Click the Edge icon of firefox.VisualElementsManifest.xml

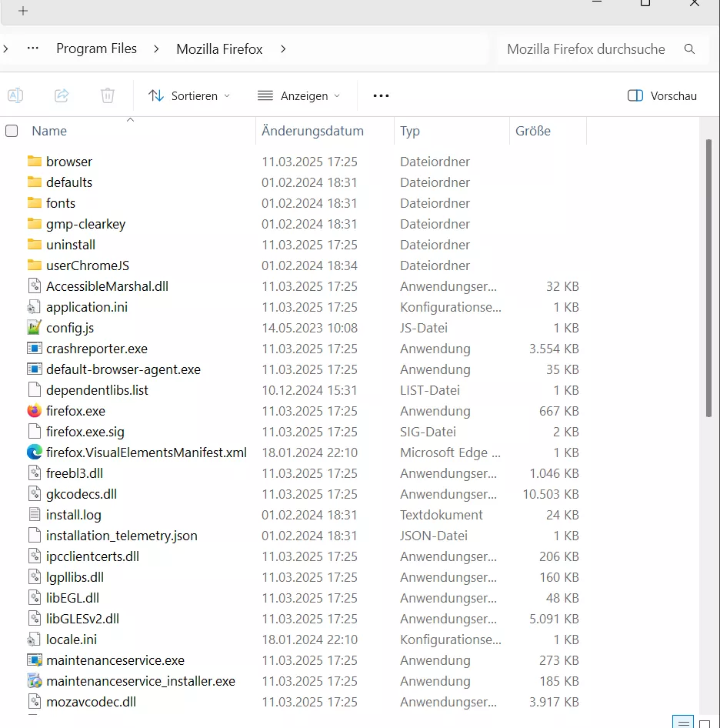(x=35, y=452)
